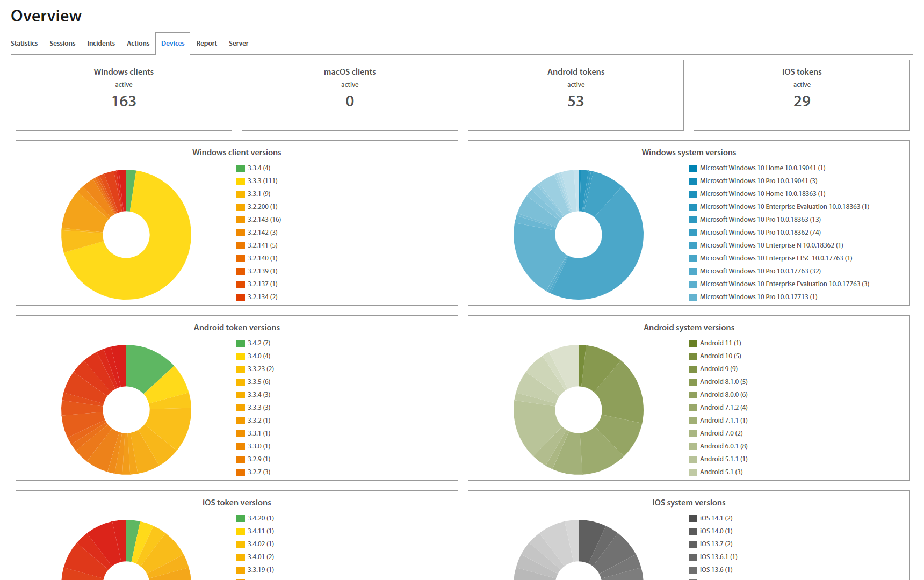924x580 pixels.
Task: Select the Android tokens active count card
Action: (x=575, y=95)
